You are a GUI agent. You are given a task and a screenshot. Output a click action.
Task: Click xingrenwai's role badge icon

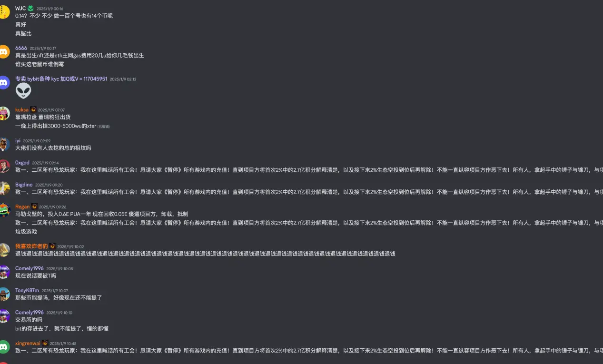point(45,343)
